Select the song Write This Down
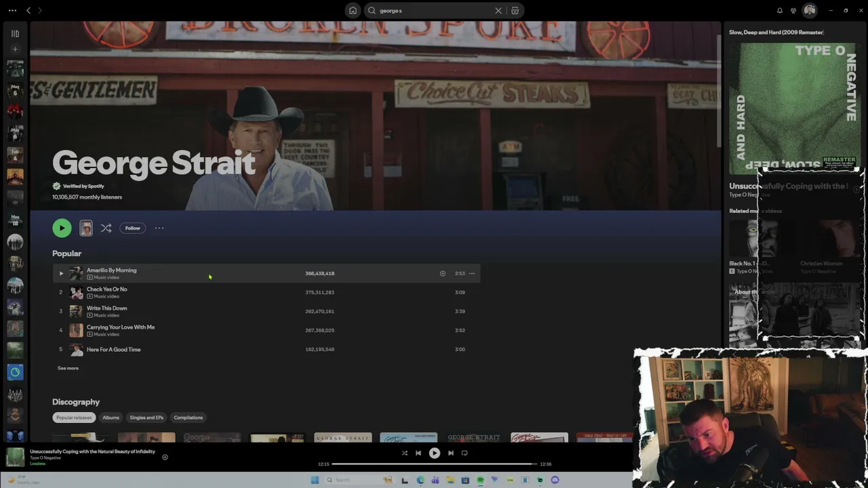868x488 pixels. click(x=106, y=308)
